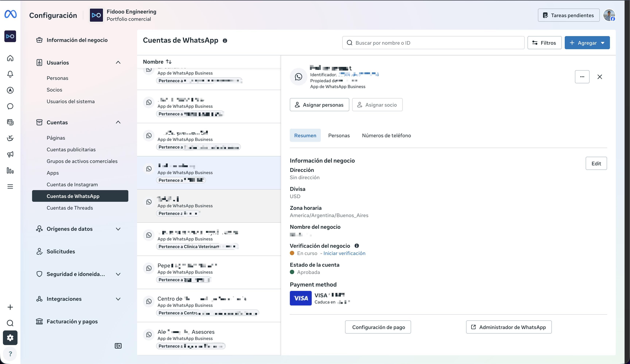The width and height of the screenshot is (630, 364).
Task: Switch to the Resumen tab
Action: 305,135
